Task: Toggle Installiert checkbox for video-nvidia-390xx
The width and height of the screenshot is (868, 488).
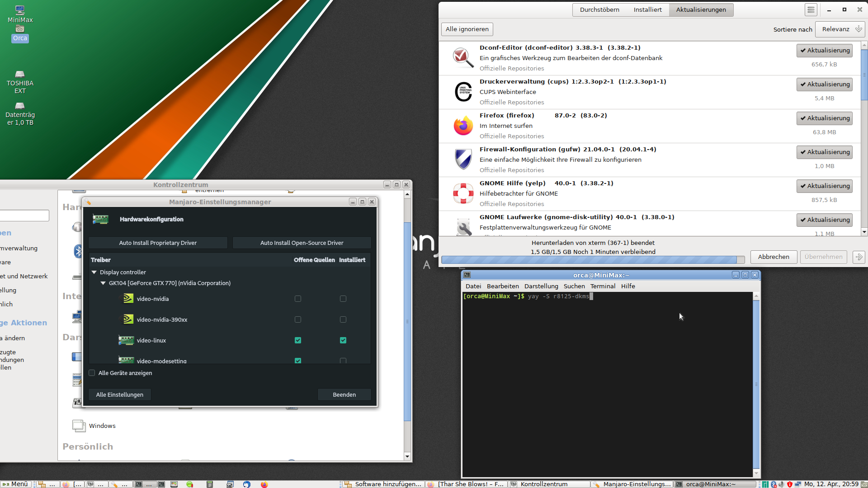Action: pyautogui.click(x=343, y=319)
